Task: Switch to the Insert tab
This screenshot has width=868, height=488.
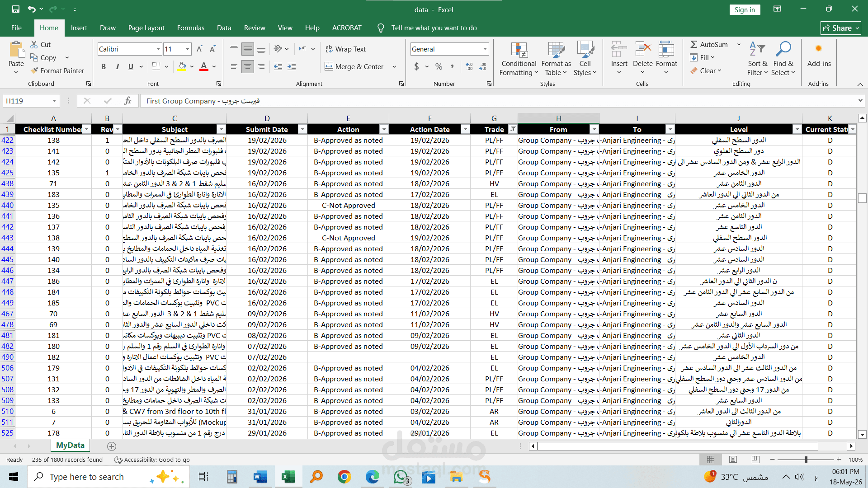Action: 79,28
